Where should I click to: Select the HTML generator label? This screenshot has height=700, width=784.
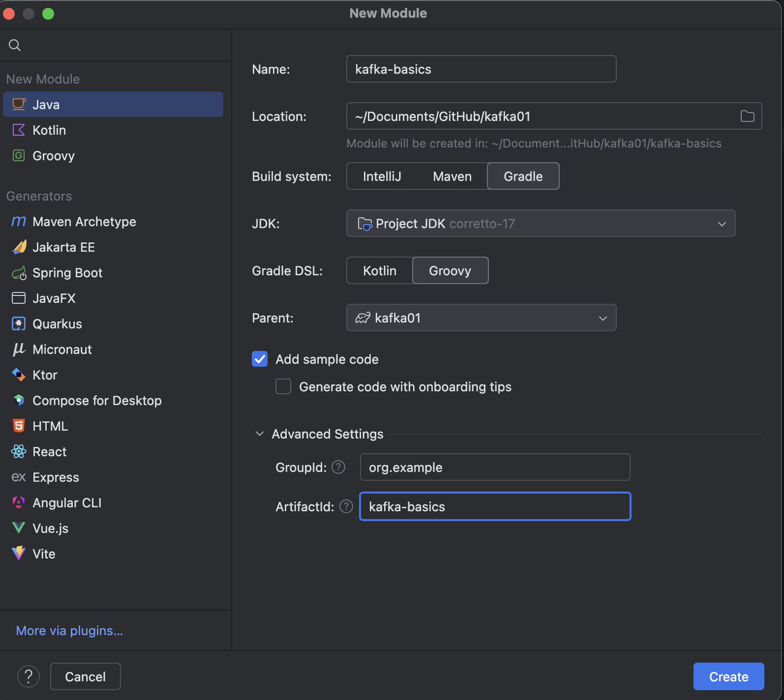click(x=50, y=426)
